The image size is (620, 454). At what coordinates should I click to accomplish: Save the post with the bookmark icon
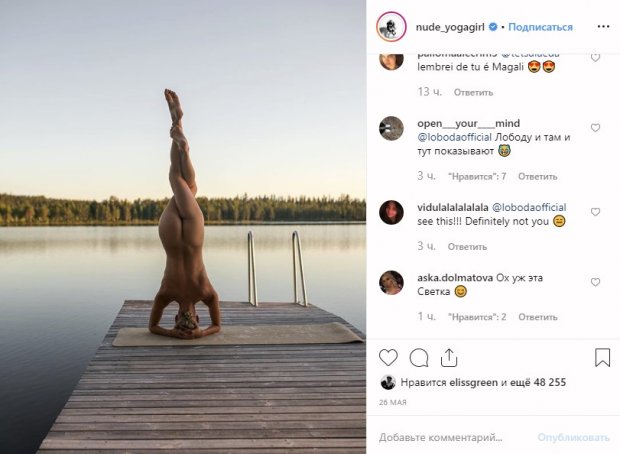pos(602,357)
